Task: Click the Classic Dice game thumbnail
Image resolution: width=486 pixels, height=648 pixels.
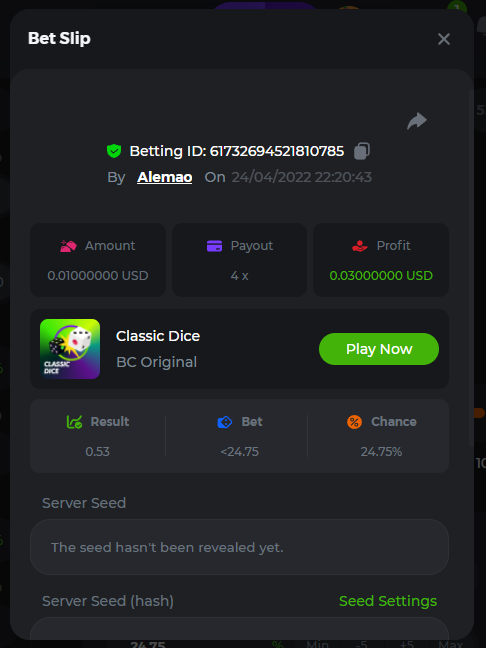Action: point(70,349)
